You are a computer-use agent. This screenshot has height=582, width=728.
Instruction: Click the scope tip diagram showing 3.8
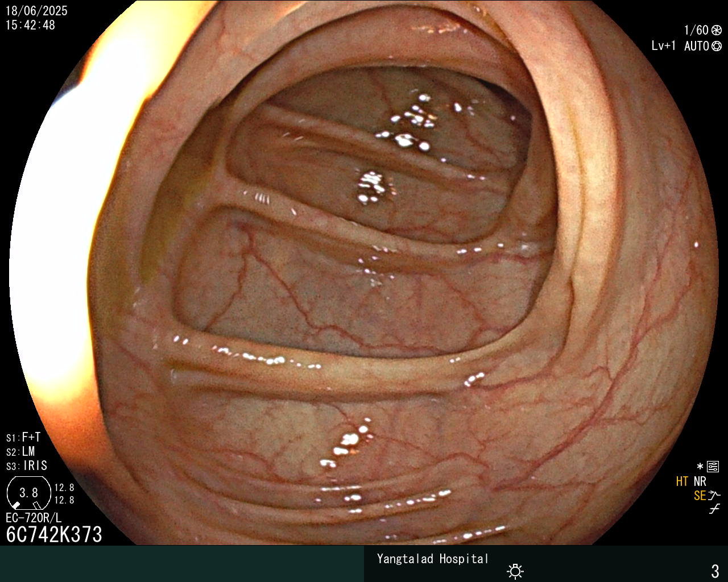[28, 493]
